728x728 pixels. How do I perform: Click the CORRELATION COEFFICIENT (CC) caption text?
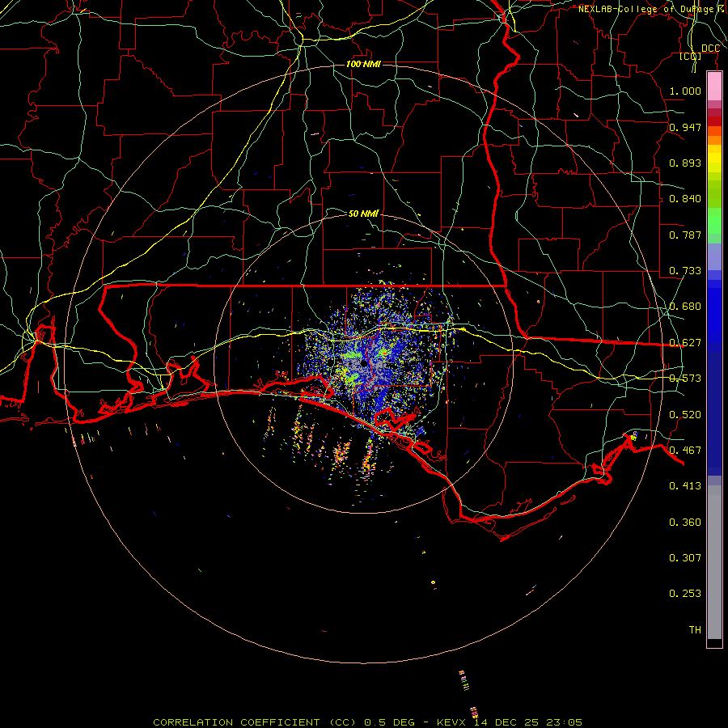tap(255, 722)
